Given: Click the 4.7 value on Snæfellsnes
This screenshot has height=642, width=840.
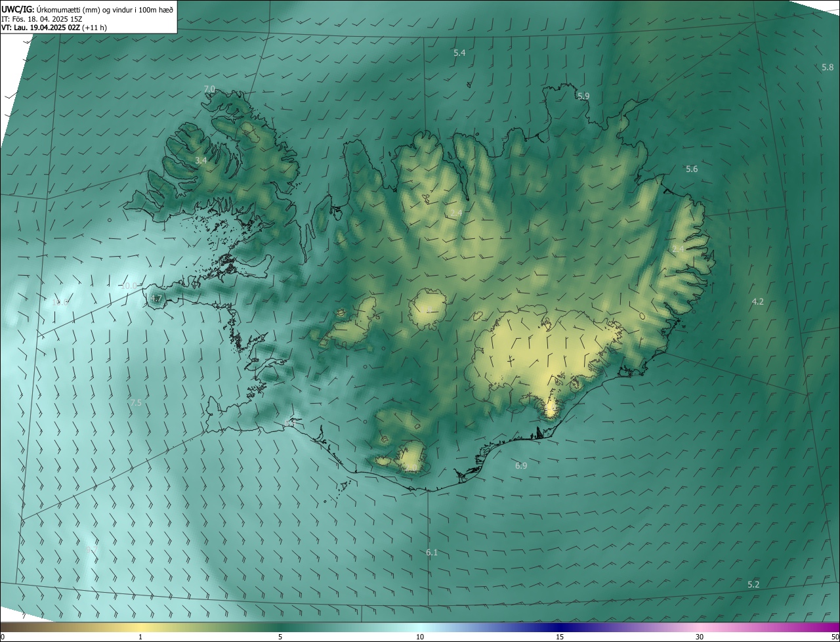Looking at the screenshot, I should pos(156,299).
